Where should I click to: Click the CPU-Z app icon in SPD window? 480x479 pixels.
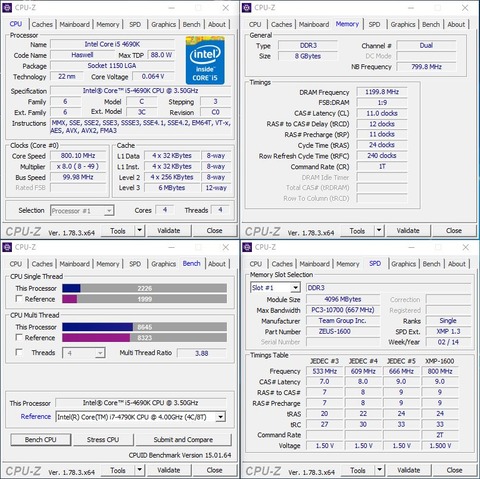tap(247, 247)
